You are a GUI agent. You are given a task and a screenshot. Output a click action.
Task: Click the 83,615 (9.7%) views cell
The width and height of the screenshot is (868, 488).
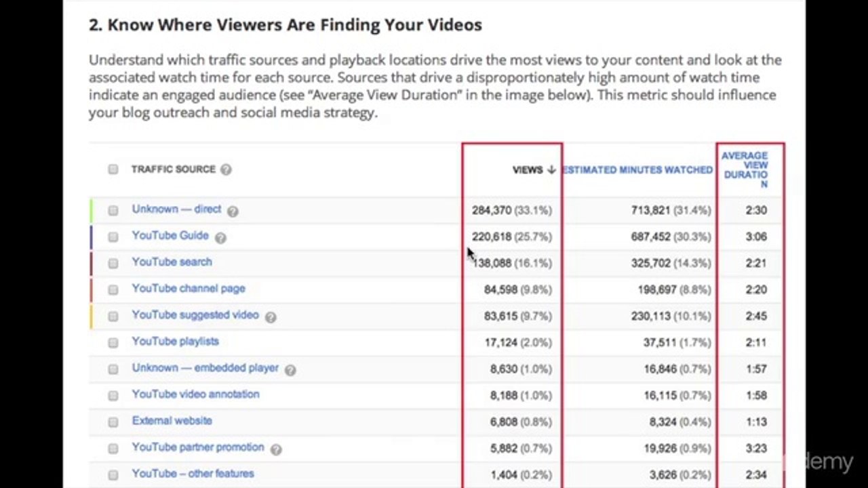coord(518,316)
